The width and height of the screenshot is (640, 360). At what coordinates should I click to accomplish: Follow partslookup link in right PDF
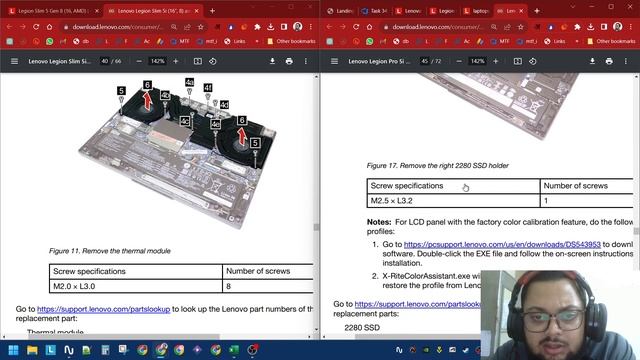tap(418, 304)
